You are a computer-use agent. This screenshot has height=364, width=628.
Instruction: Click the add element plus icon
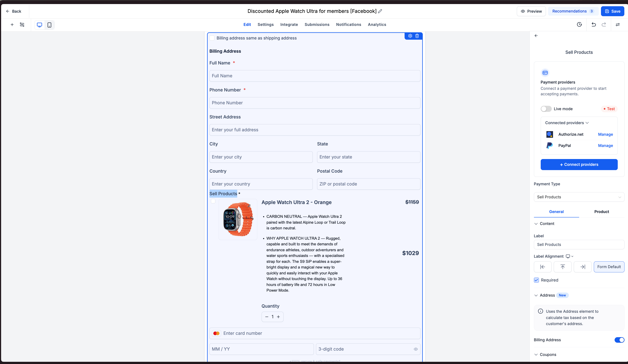pyautogui.click(x=12, y=25)
